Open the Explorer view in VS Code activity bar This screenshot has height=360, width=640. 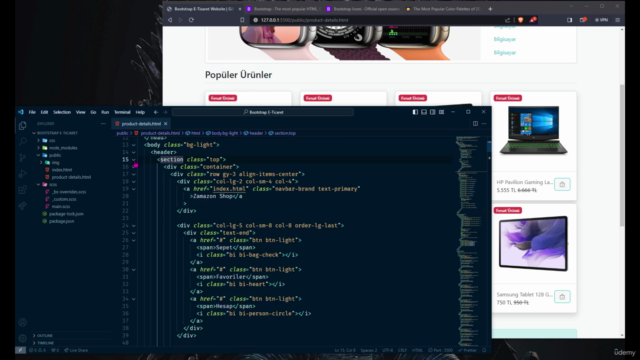pos(22,126)
